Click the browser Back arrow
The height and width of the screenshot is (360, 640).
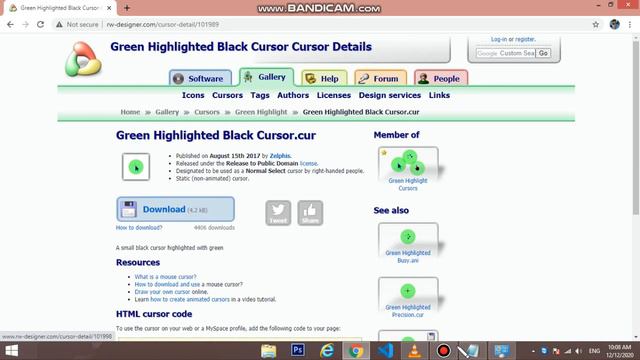coord(10,24)
